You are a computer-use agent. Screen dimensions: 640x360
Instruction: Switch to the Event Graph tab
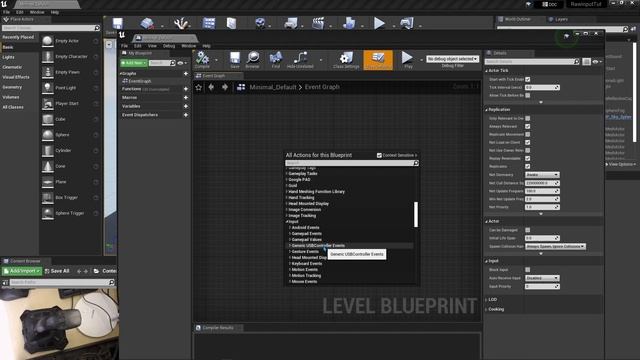(218, 76)
